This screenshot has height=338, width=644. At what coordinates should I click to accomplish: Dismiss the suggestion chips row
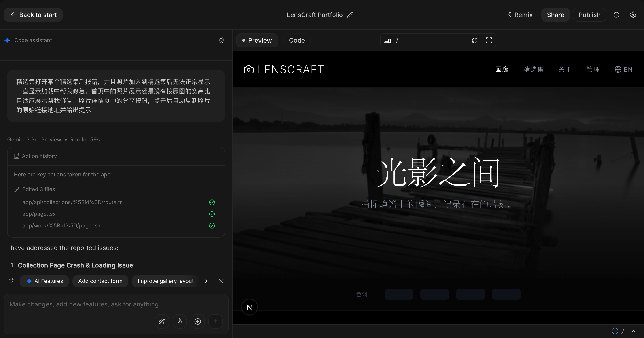(x=221, y=281)
